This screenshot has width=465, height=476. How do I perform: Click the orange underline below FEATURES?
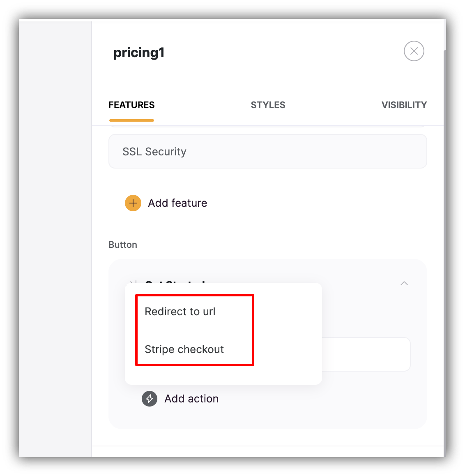point(131,120)
